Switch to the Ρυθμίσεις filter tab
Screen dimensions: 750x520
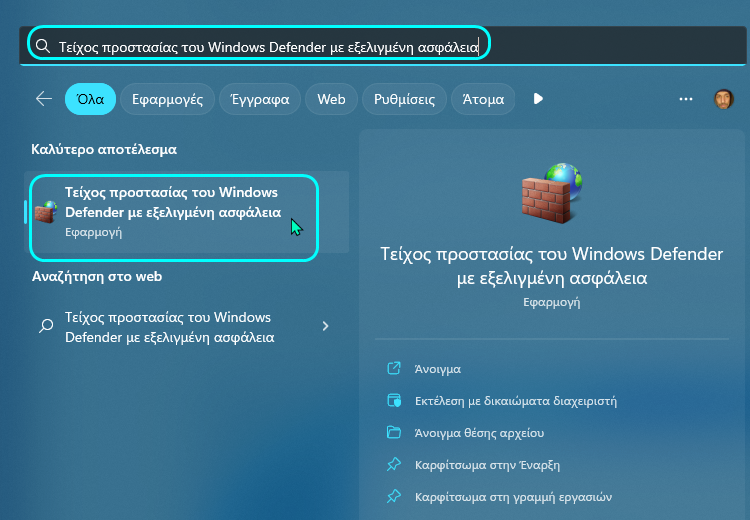coord(404,99)
